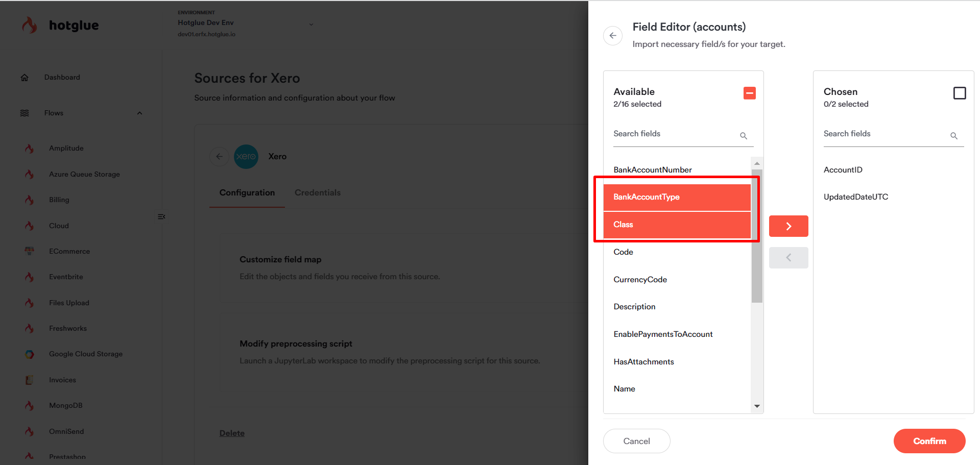Click the Flows stacked-lines icon
This screenshot has height=465, width=980.
coord(25,113)
